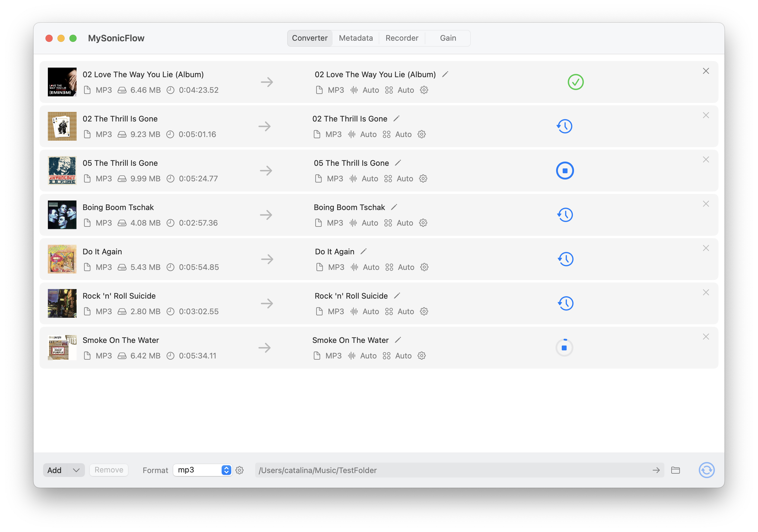
Task: Click pencil icon next to 02 The Thrill Is Gone output
Action: point(396,118)
